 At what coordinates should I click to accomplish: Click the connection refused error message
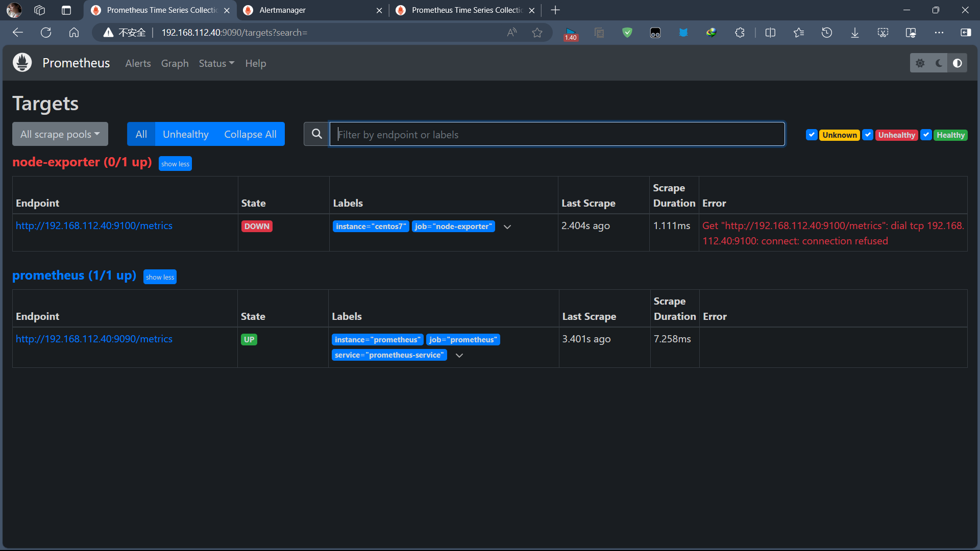pos(833,233)
